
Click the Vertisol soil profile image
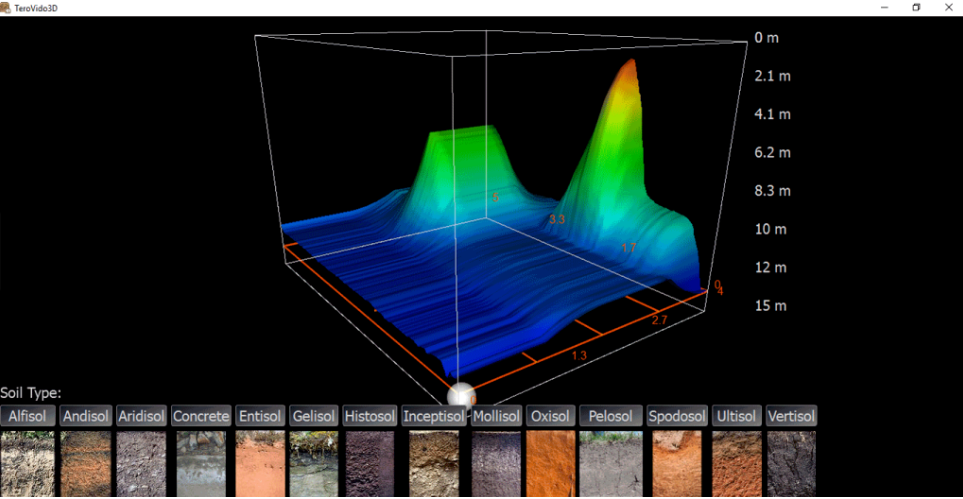(x=791, y=464)
